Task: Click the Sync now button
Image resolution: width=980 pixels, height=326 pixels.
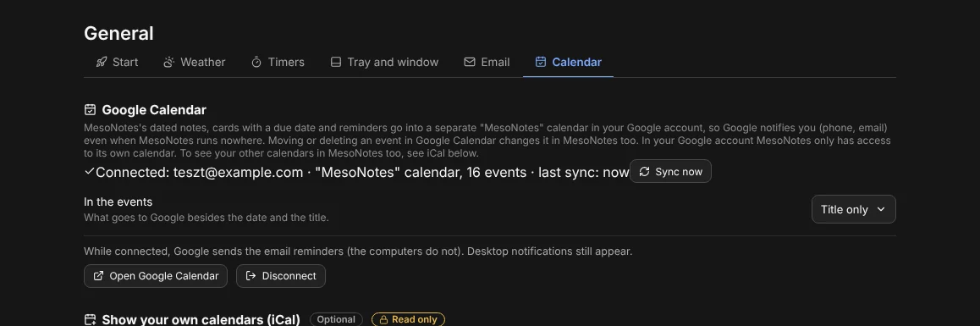Action: (670, 171)
